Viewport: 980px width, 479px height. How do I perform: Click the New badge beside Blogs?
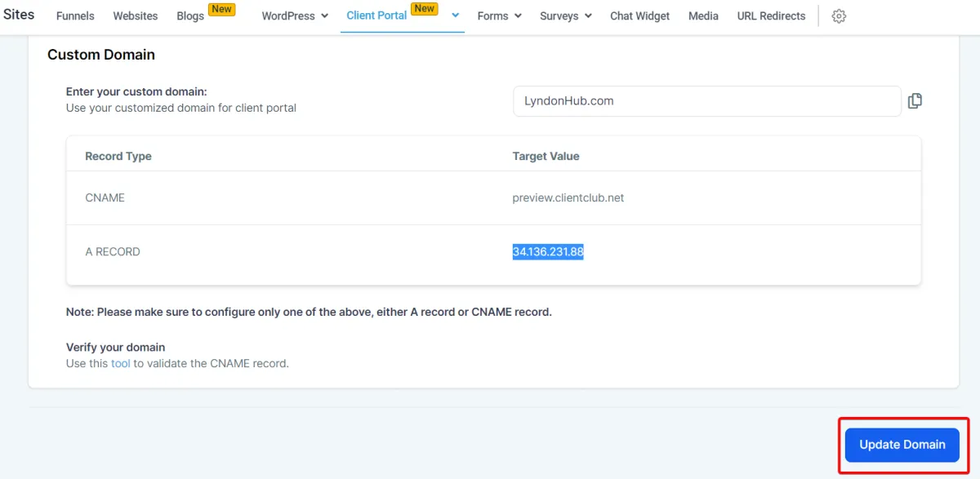pos(222,10)
